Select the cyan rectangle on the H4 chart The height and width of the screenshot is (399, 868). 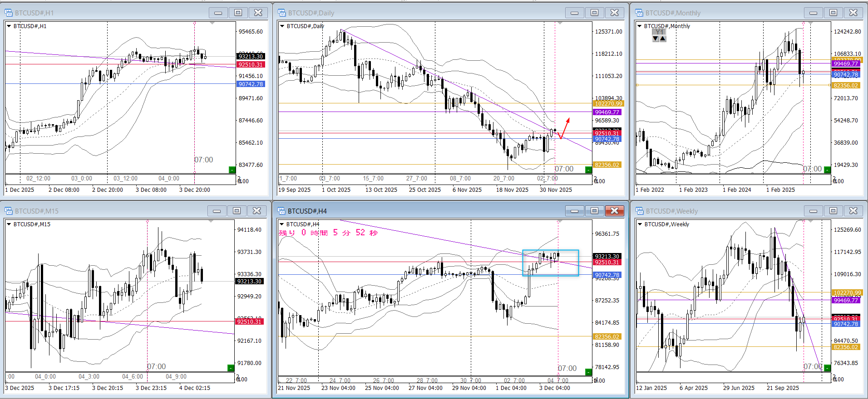[x=551, y=250]
